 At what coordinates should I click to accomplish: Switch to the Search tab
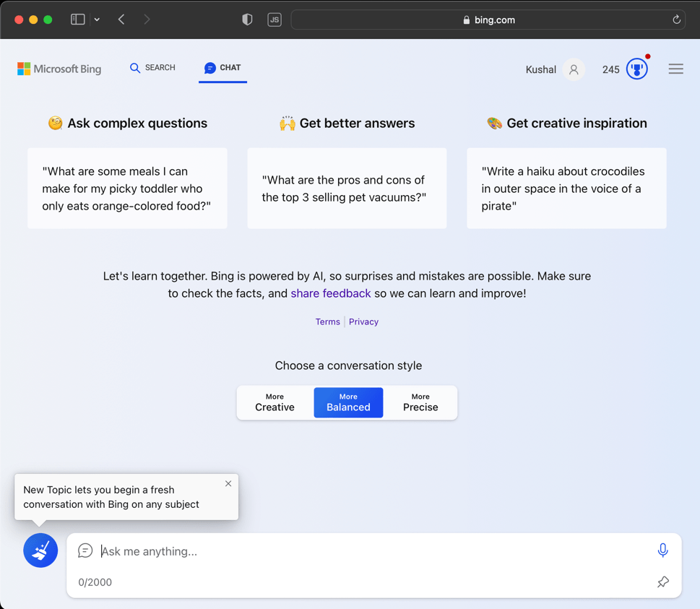point(152,68)
